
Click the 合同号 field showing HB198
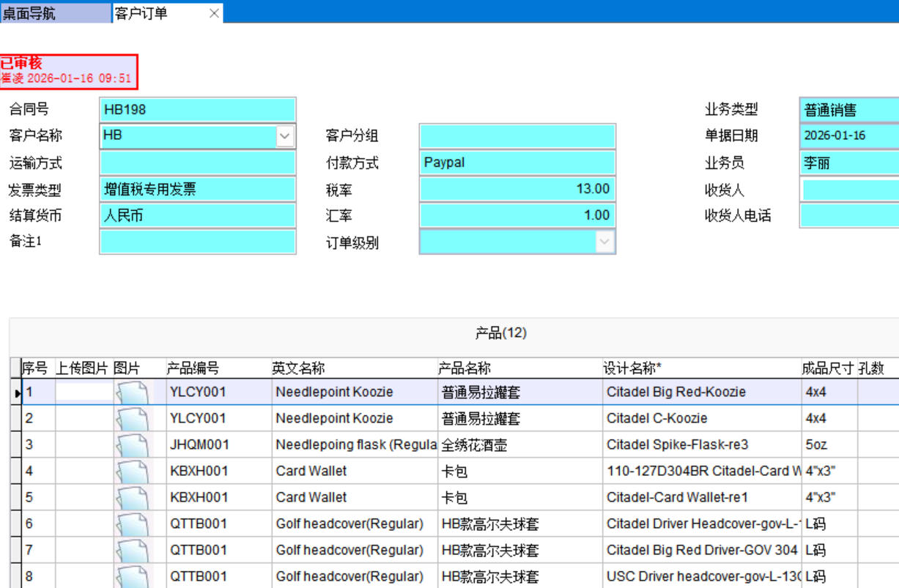point(197,110)
